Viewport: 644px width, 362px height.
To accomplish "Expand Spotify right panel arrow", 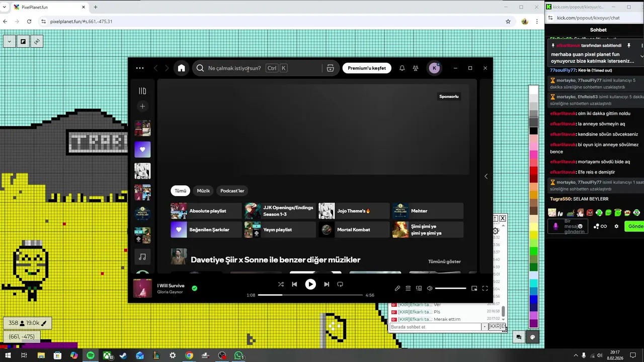I will 486,176.
